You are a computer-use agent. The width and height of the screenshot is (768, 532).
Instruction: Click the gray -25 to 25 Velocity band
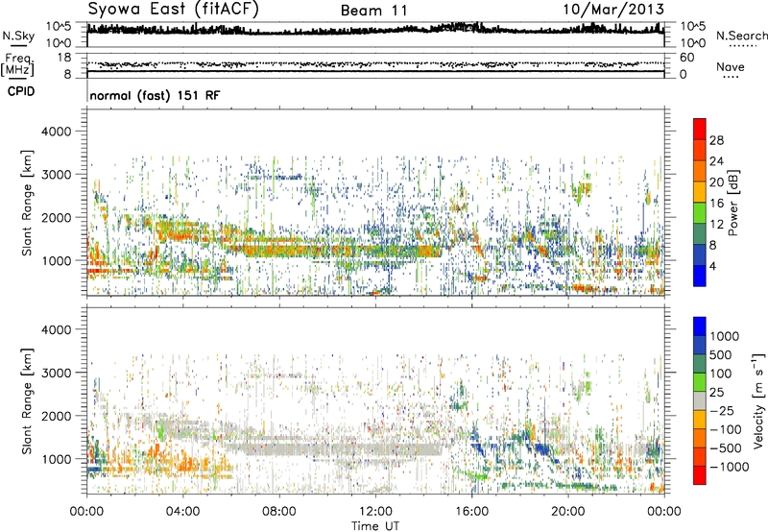point(700,400)
